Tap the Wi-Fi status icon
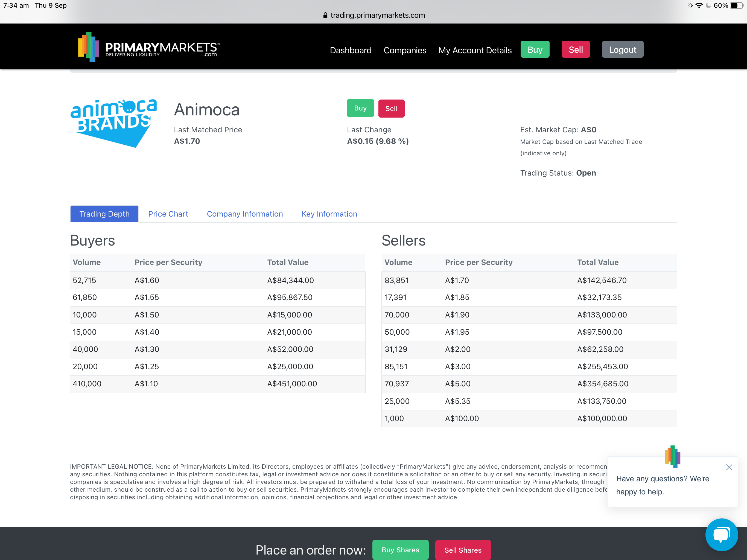Image resolution: width=747 pixels, height=560 pixels. [x=699, y=5]
